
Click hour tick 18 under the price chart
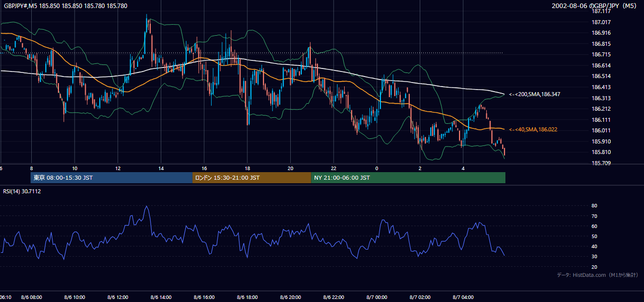247,168
